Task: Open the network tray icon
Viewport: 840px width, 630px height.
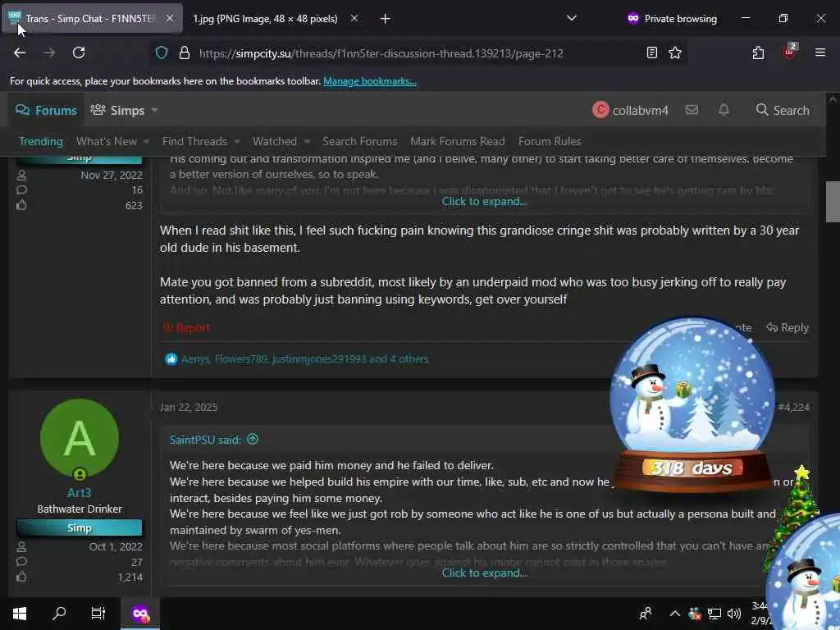Action: point(714,614)
